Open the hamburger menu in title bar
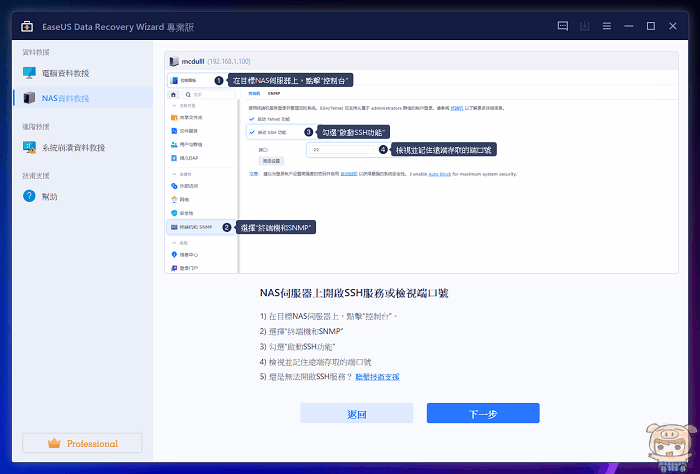 (607, 26)
